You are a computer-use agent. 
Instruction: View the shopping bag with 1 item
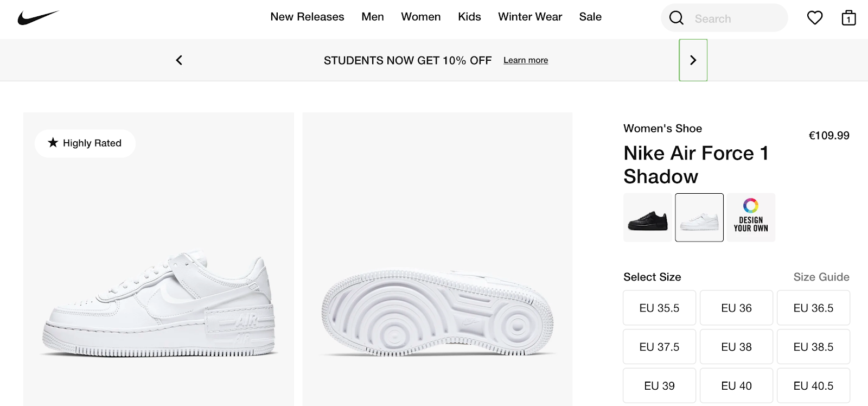pos(848,18)
